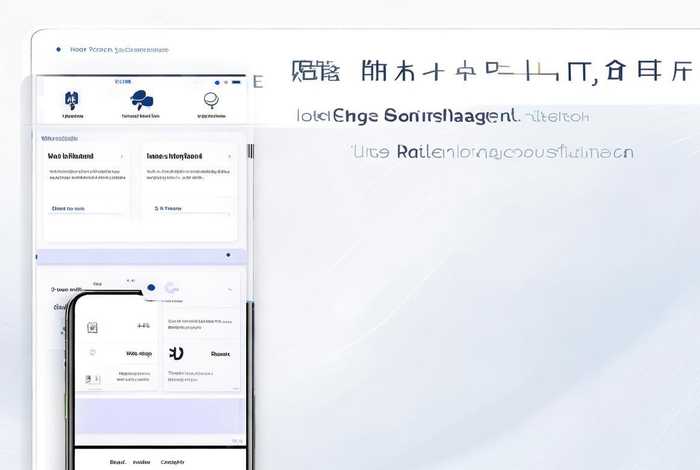The height and width of the screenshot is (470, 700).
Task: Tap the square document icon on phone
Action: click(92, 327)
